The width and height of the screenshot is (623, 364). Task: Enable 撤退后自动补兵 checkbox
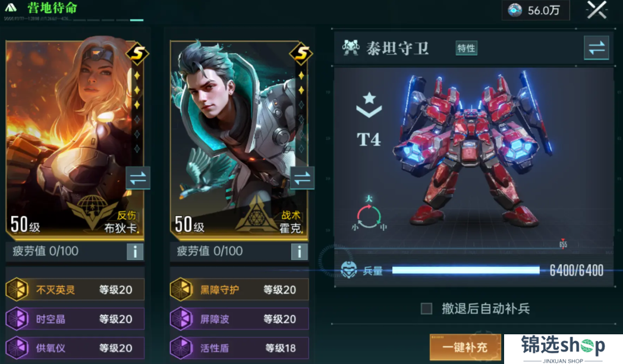click(x=426, y=308)
